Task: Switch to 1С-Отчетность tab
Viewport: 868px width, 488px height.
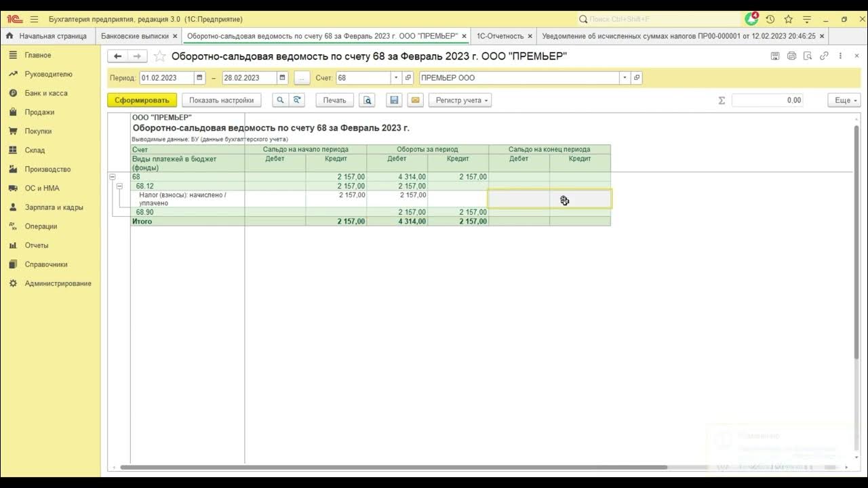Action: click(500, 36)
